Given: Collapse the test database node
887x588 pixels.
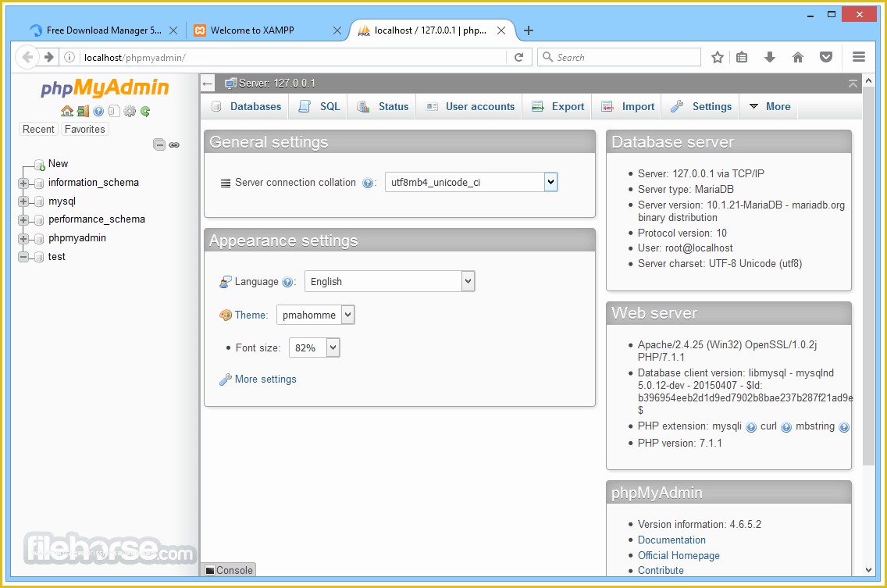Looking at the screenshot, I should 23,258.
